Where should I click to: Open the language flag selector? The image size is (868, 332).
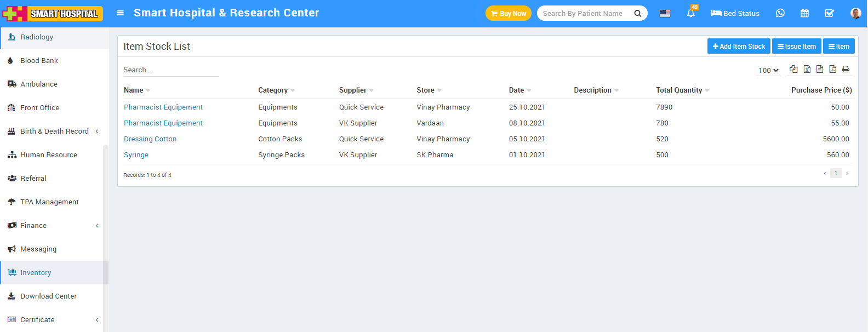[665, 13]
